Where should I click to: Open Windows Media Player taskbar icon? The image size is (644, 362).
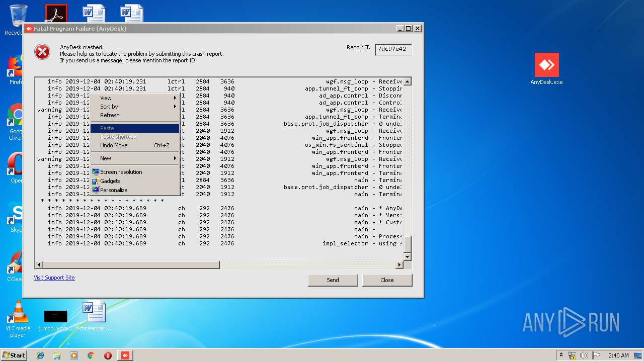(74, 355)
